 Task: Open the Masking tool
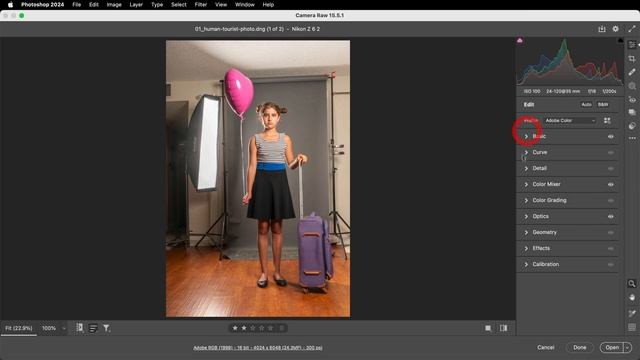[632, 86]
